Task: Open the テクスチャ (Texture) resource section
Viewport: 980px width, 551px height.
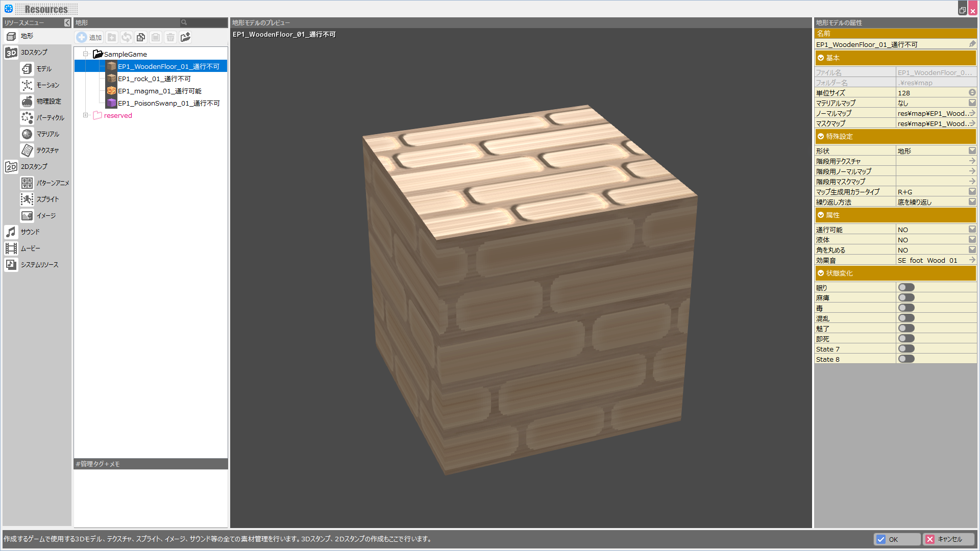Action: [x=47, y=151]
